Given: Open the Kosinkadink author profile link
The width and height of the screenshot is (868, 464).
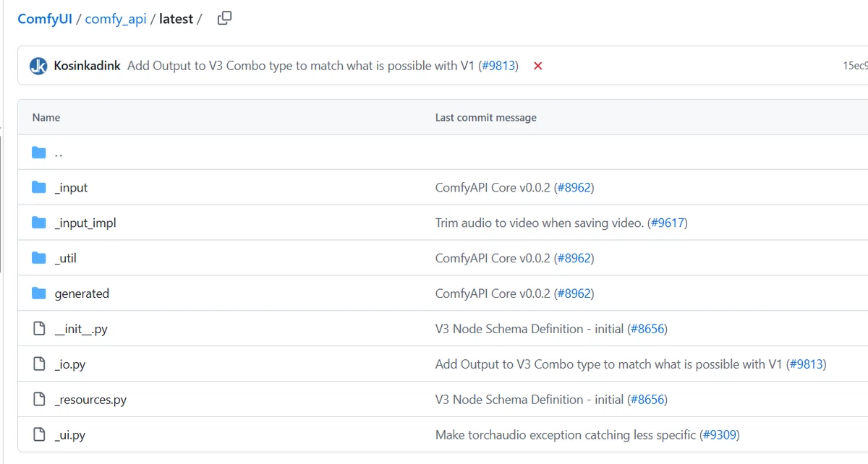Looking at the screenshot, I should [88, 66].
